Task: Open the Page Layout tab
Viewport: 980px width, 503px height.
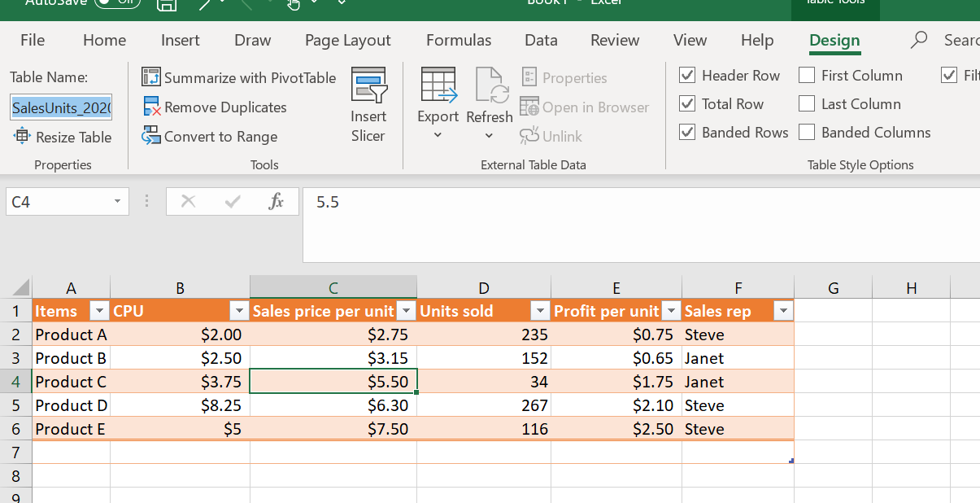Action: pos(347,41)
